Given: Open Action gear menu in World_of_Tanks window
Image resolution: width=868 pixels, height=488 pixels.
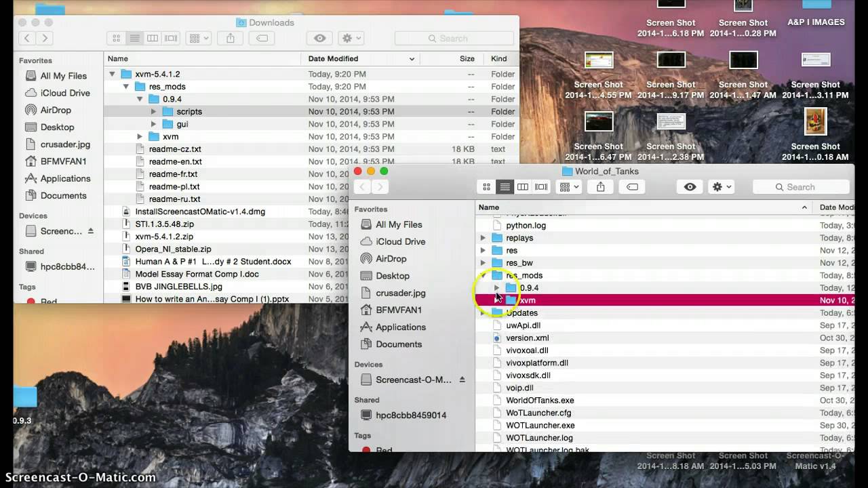Looking at the screenshot, I should tap(722, 187).
